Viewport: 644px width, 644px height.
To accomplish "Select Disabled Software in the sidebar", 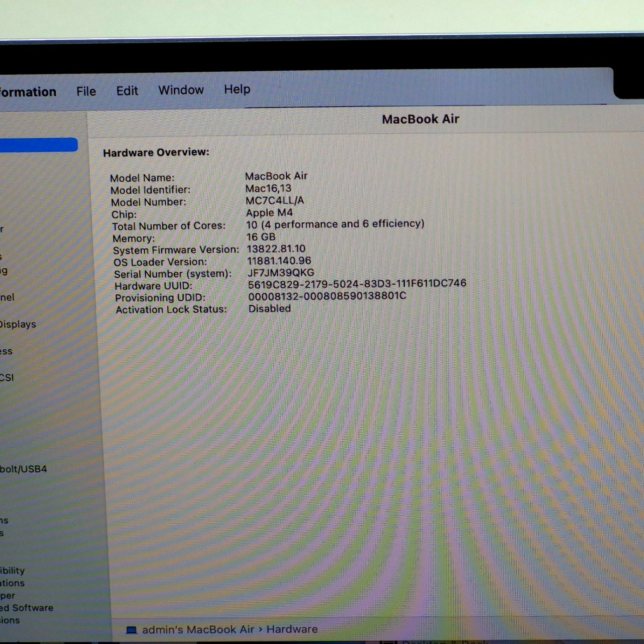I will [x=26, y=608].
